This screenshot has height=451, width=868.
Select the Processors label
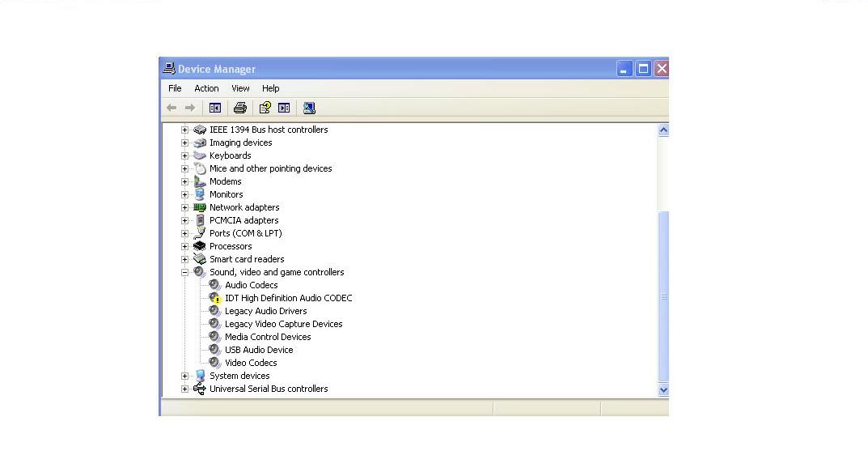[x=231, y=246]
